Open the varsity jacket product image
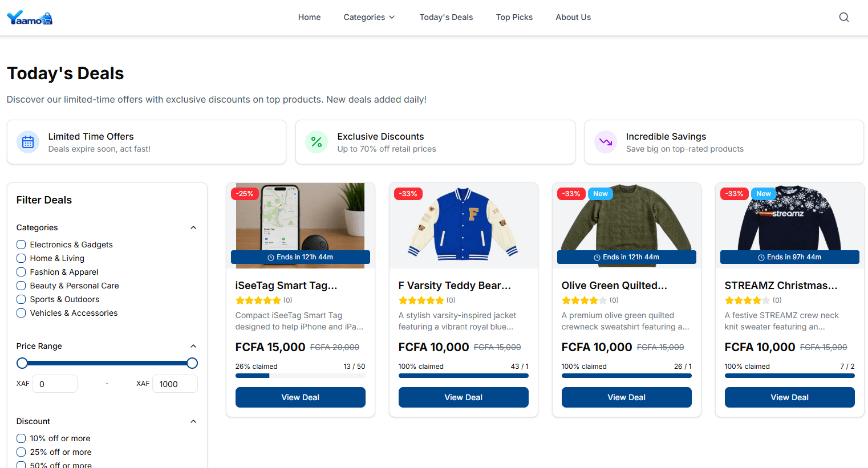This screenshot has height=468, width=868. point(464,226)
